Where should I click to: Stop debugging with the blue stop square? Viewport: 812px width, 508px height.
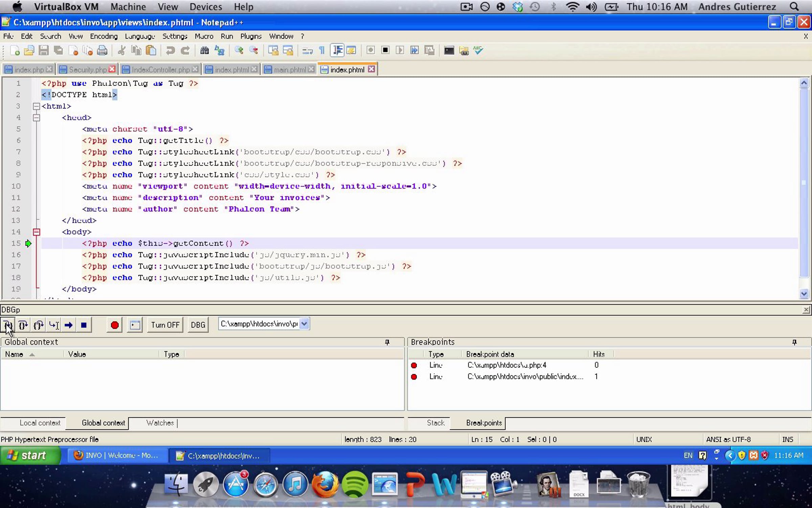[x=84, y=325]
